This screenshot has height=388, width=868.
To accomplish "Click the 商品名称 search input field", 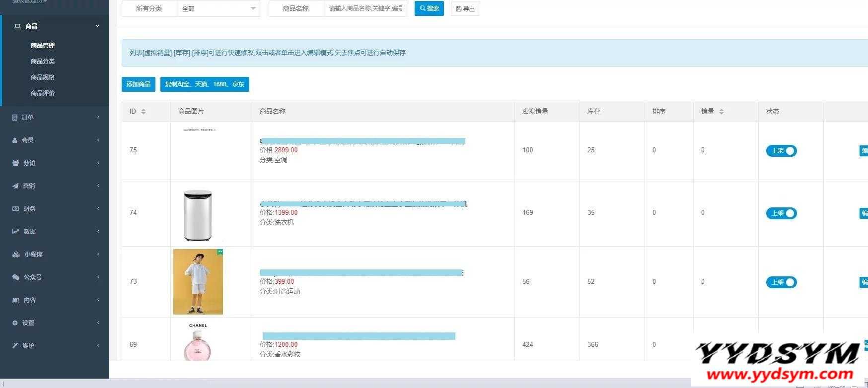I will click(x=365, y=8).
